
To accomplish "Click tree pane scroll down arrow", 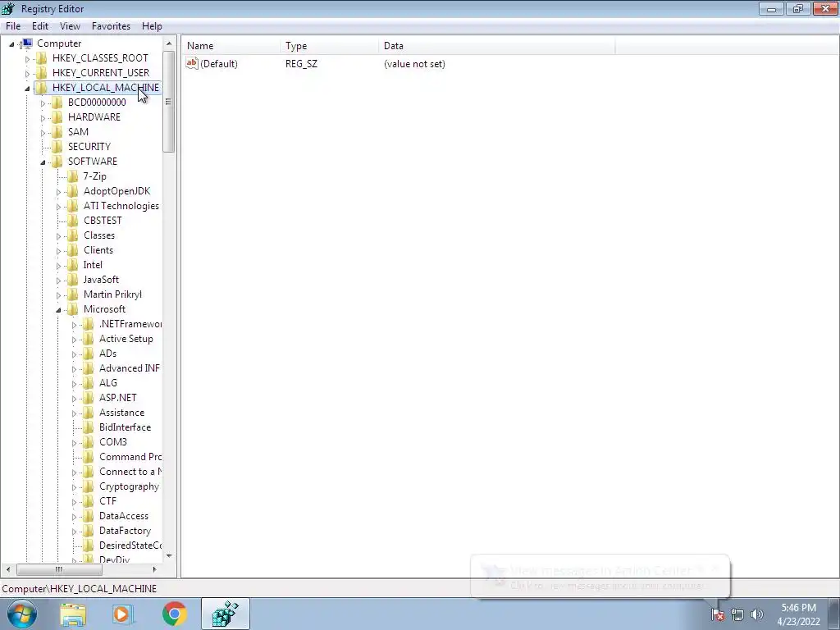I will point(169,556).
